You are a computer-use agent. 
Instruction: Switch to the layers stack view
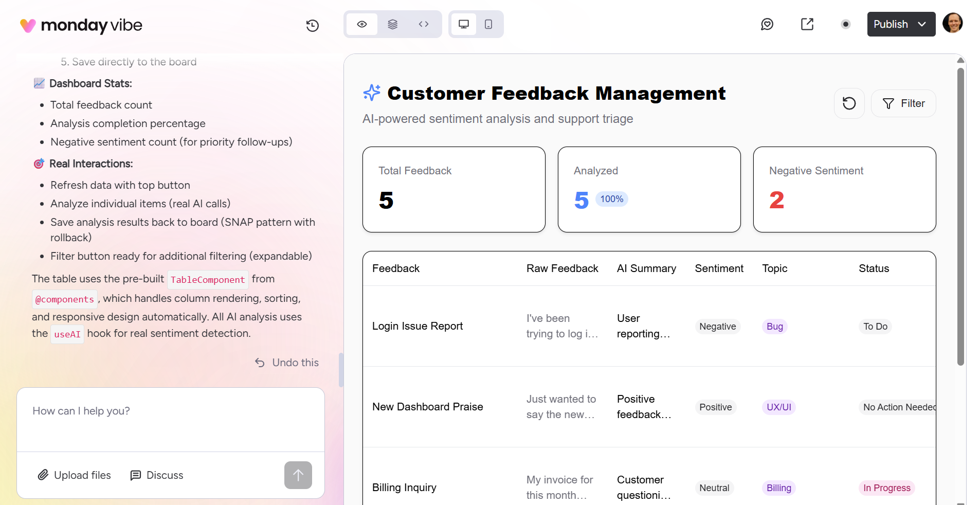[x=393, y=24]
